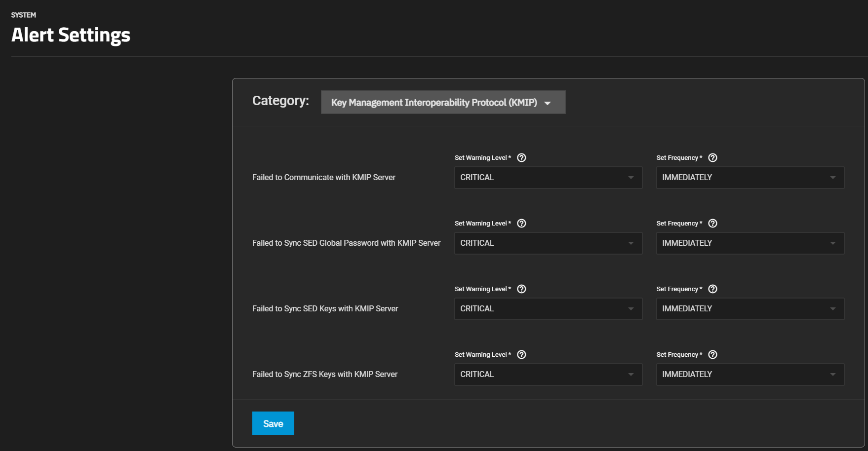Change frequency for SED Keys sync failure
868x451 pixels.
(750, 309)
